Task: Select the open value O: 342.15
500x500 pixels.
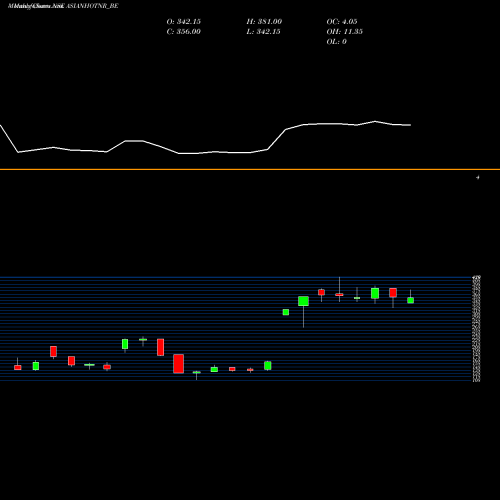Action: tap(184, 22)
